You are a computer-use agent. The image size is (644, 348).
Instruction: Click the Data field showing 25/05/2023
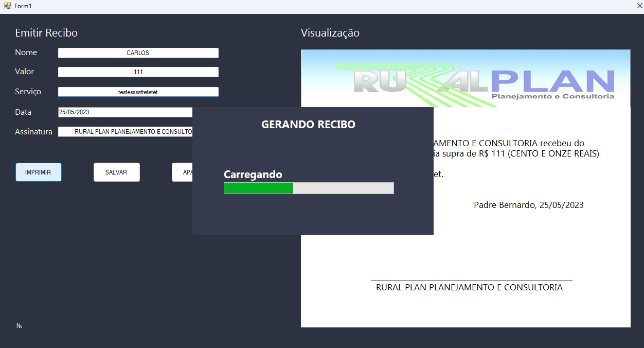point(125,112)
